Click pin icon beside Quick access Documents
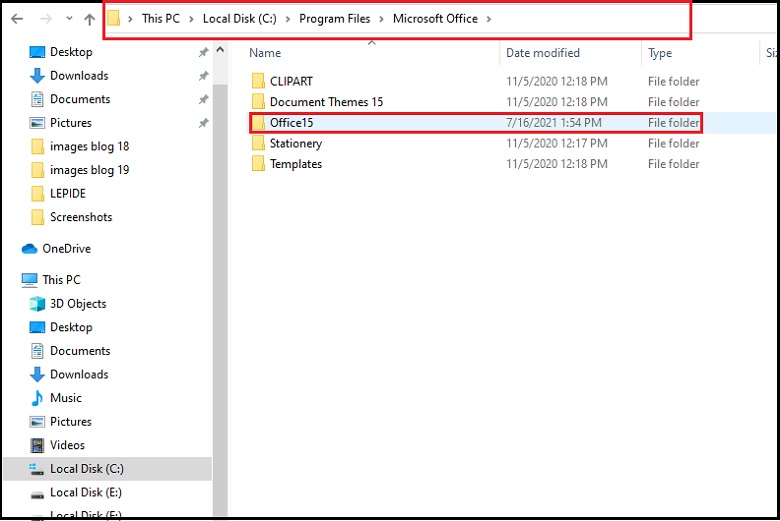780x521 pixels. pos(203,100)
